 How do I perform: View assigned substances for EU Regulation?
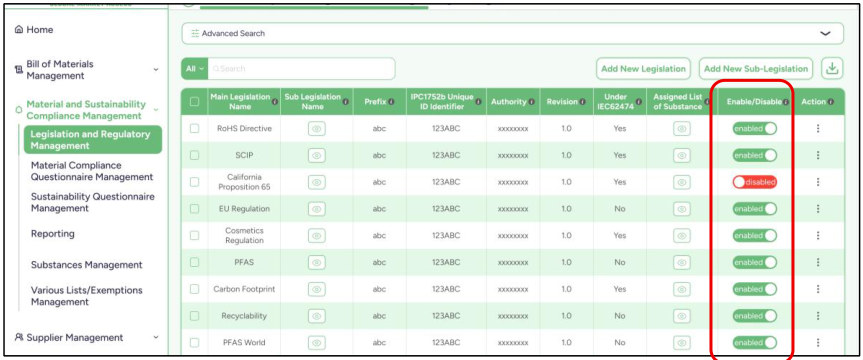click(681, 209)
